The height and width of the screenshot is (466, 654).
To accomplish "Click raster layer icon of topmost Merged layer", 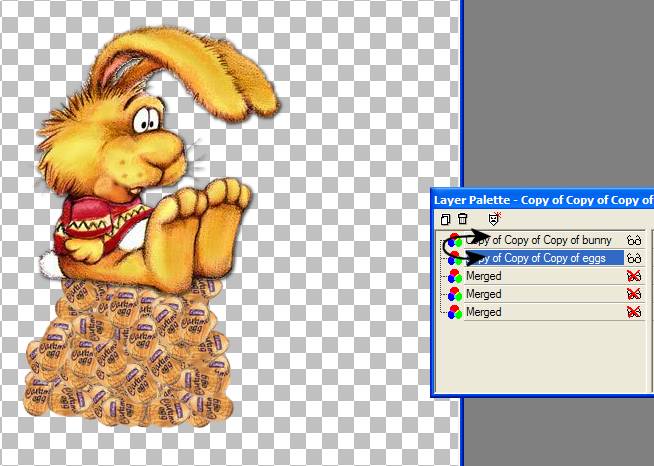I will click(x=455, y=276).
